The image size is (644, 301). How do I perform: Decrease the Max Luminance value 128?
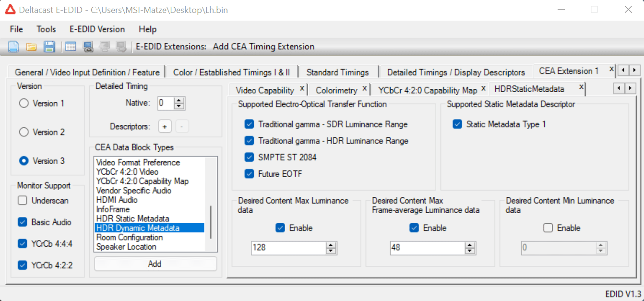(331, 251)
